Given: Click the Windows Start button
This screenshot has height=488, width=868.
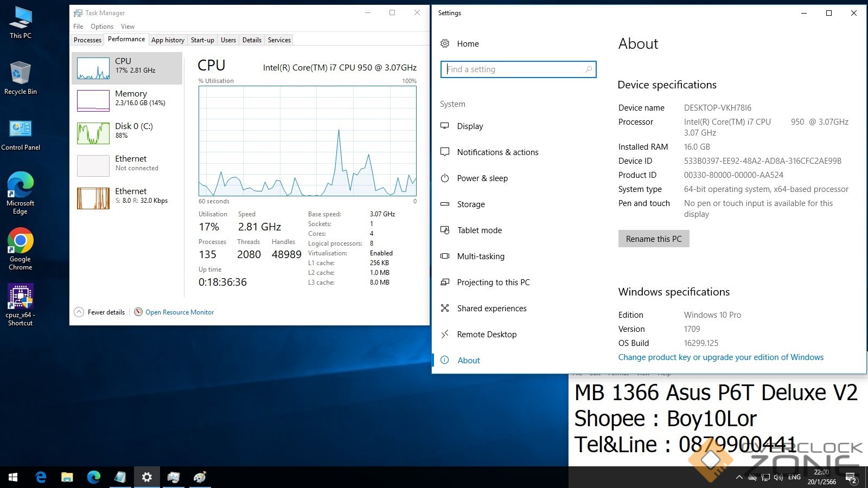Looking at the screenshot, I should click(x=13, y=477).
